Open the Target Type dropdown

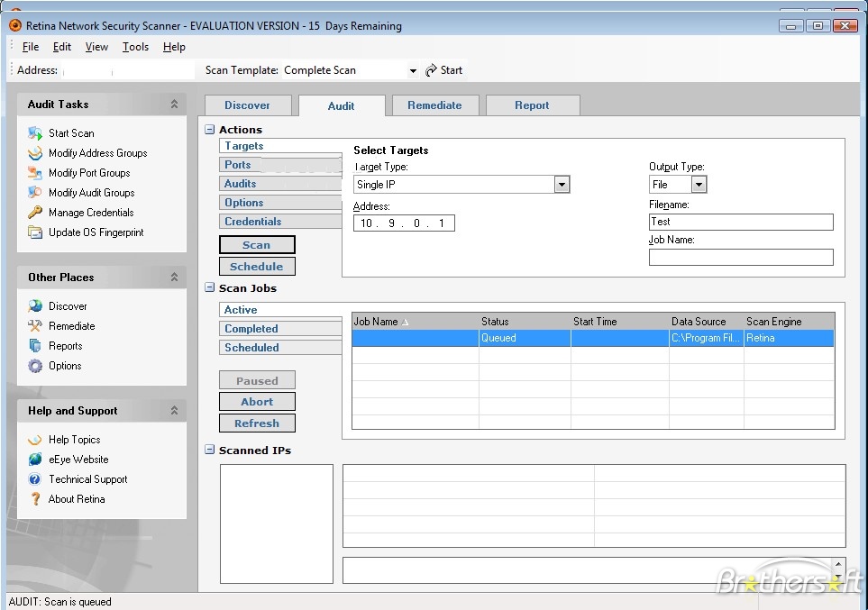click(562, 185)
